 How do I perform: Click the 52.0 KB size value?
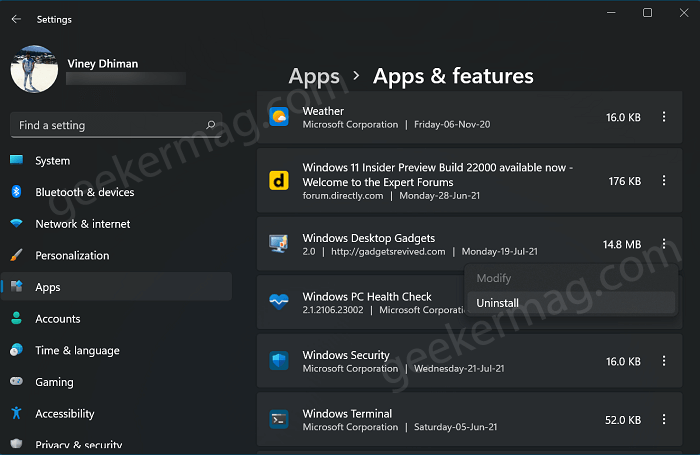click(623, 420)
